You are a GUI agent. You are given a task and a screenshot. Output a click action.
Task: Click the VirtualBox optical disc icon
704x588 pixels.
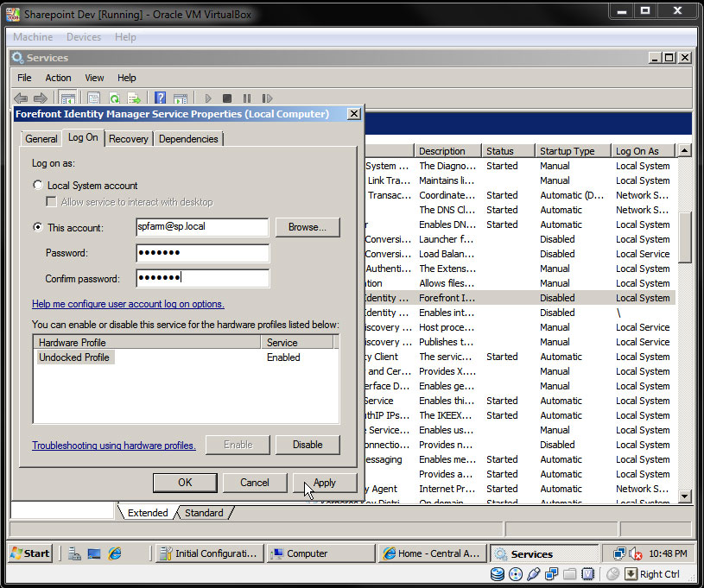(516, 574)
